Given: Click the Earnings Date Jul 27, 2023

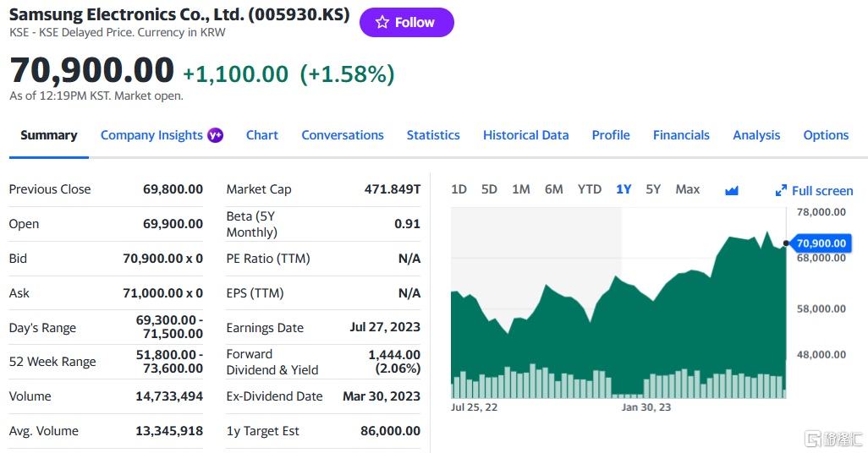Looking at the screenshot, I should 385,327.
